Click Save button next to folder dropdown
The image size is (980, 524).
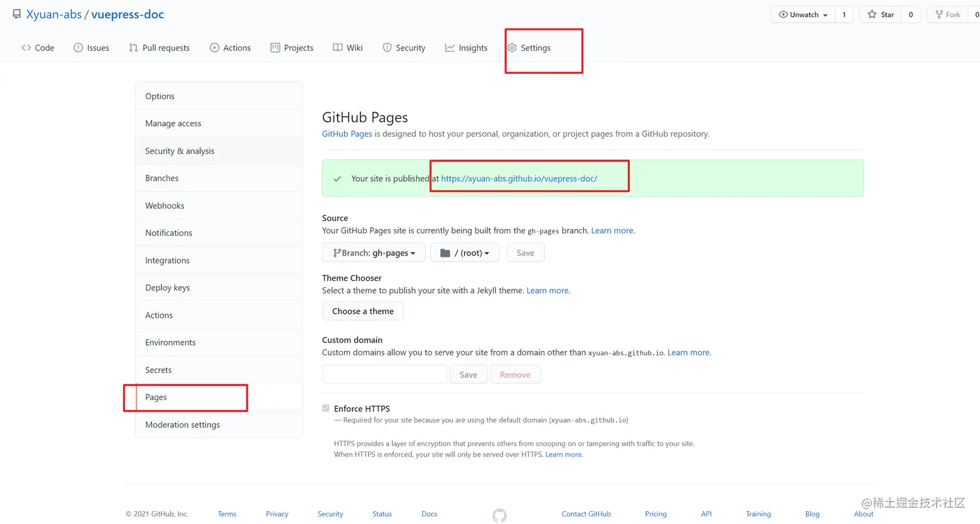point(526,253)
